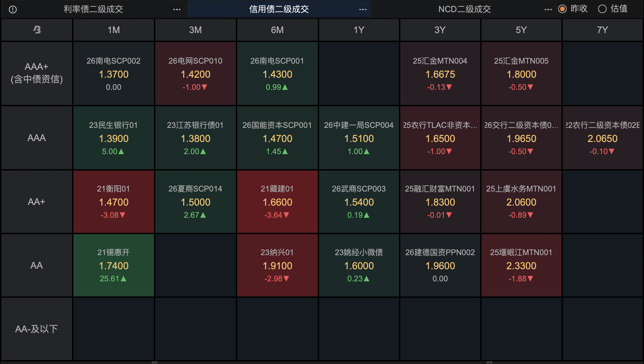Open the more options dots for NCD二级成交

[548, 10]
